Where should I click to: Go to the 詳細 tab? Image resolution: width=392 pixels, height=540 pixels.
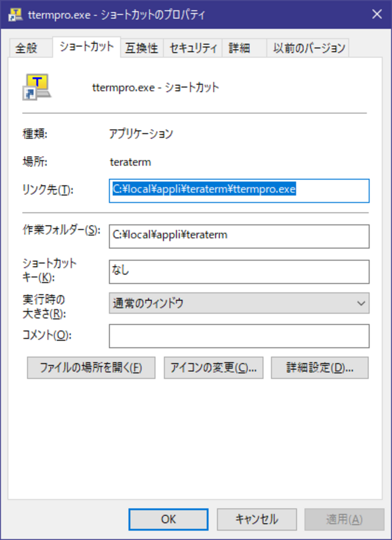tap(239, 48)
